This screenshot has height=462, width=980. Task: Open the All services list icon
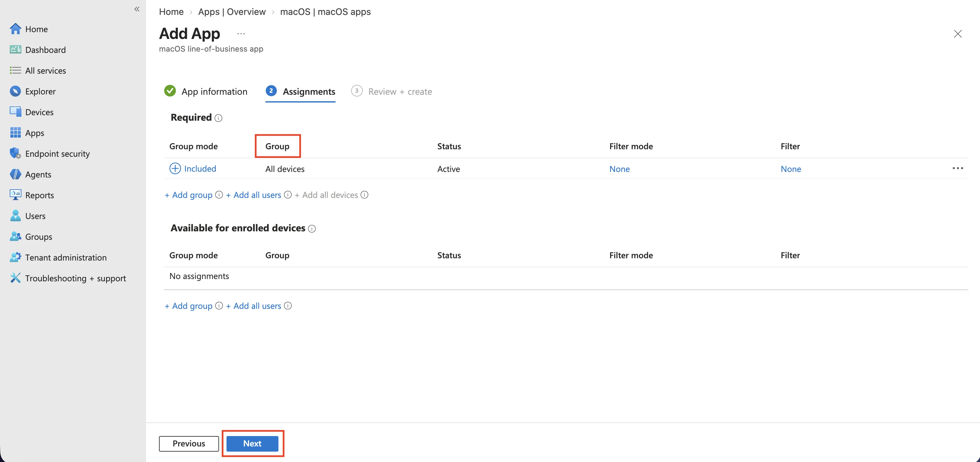coord(15,70)
